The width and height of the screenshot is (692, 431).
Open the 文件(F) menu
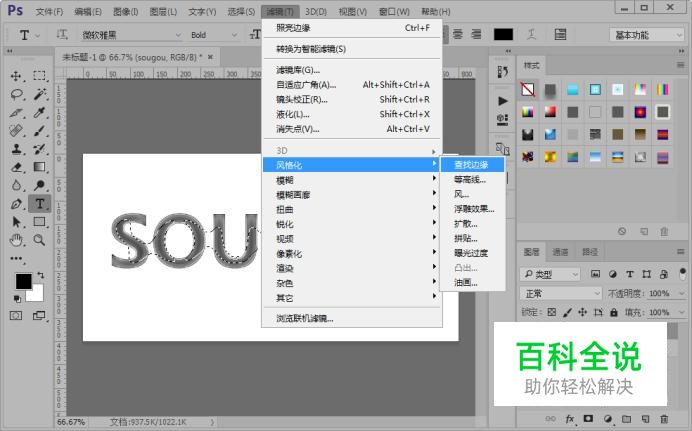click(49, 11)
